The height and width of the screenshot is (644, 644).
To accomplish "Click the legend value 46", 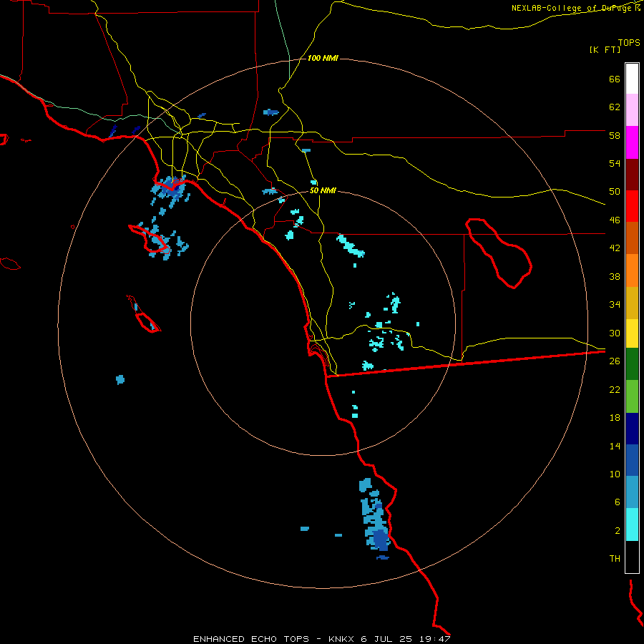I will [x=615, y=220].
